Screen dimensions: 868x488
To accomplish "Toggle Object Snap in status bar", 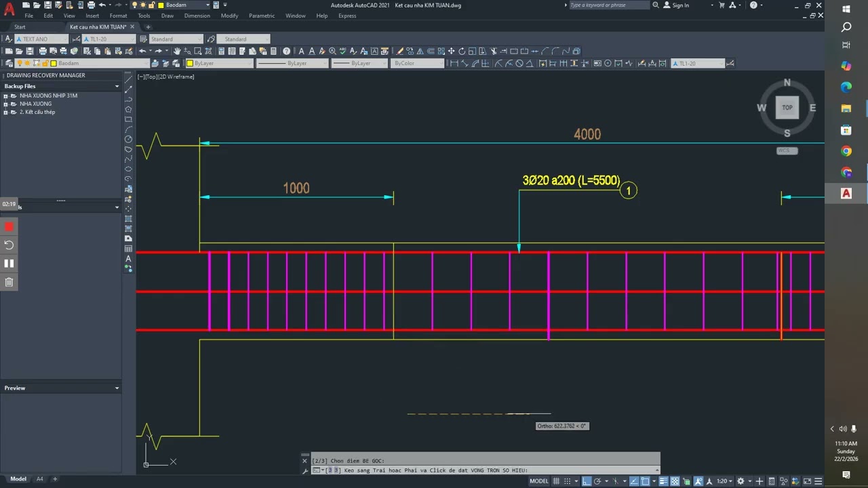I will 645,481.
